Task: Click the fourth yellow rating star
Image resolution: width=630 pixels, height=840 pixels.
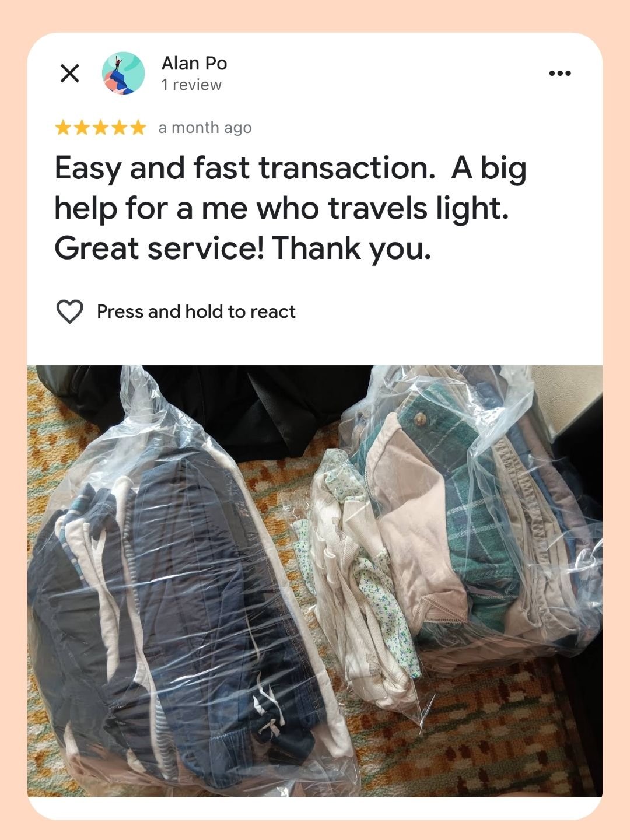Action: pyautogui.click(x=119, y=128)
